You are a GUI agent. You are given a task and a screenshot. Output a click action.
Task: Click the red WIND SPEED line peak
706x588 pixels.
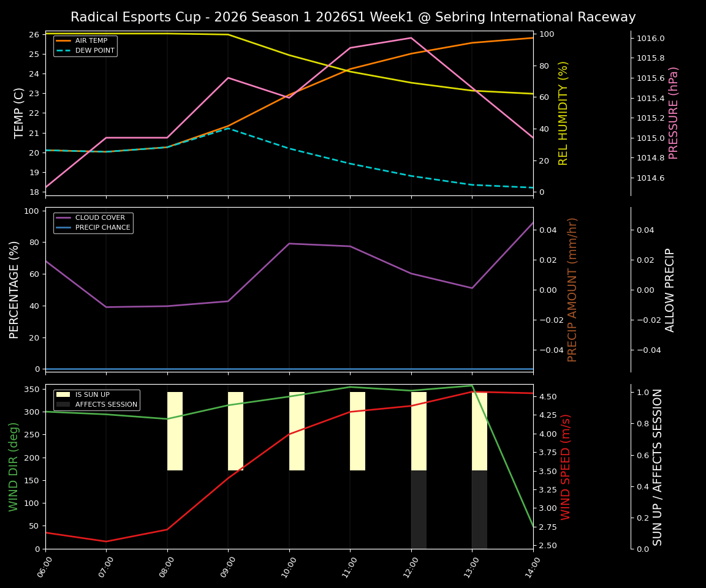pyautogui.click(x=472, y=392)
